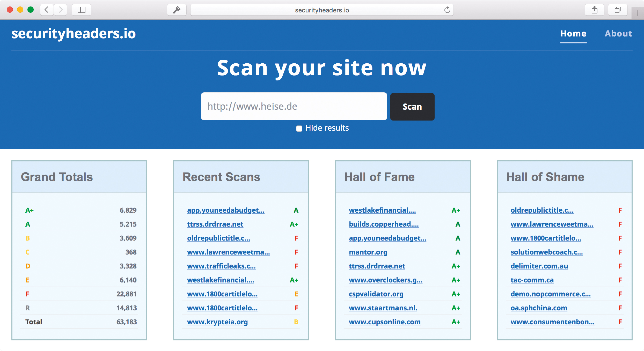644x351 pixels.
Task: Open the Share icon menu
Action: [594, 10]
